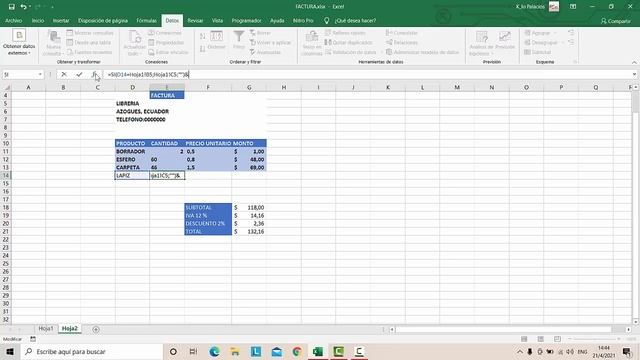This screenshot has width=640, height=360.
Task: Open Ribbon Display Options in title bar
Action: [x=573, y=7]
